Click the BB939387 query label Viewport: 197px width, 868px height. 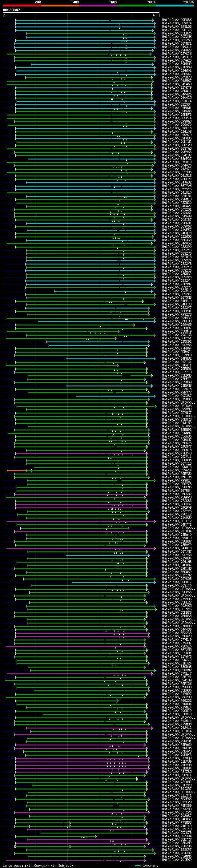(11, 10)
